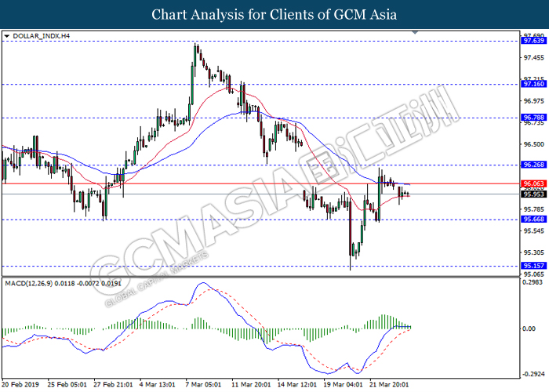Click the 25 Feb 05:01 time label
The height and width of the screenshot is (392, 549).
pyautogui.click(x=67, y=384)
